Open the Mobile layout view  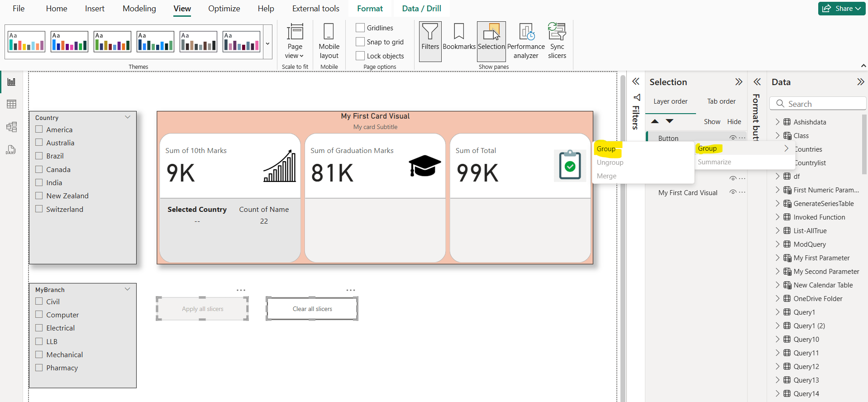(329, 41)
